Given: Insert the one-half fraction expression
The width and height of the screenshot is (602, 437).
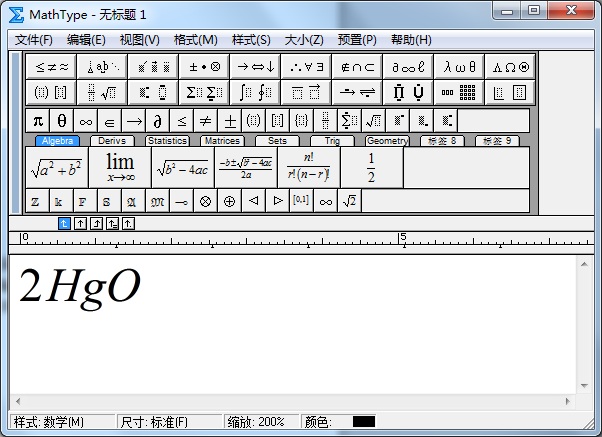Looking at the screenshot, I should click(x=371, y=167).
